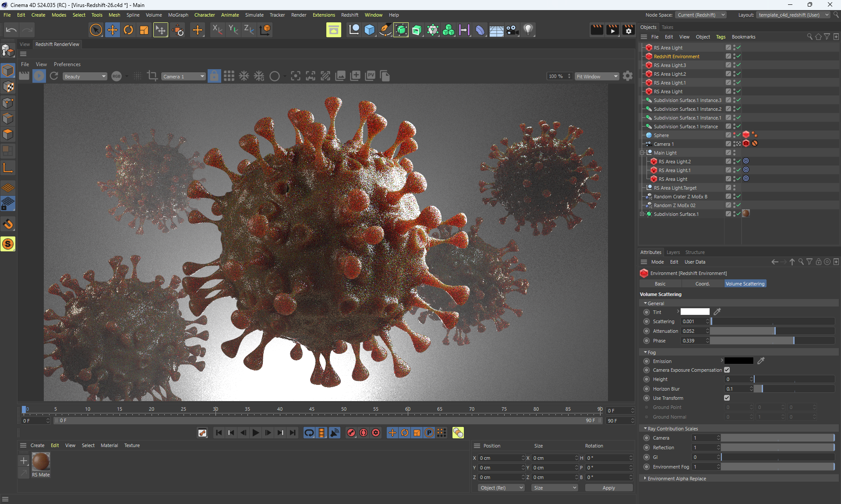This screenshot has width=841, height=504.
Task: Click the Apply button in coordinates
Action: [608, 488]
